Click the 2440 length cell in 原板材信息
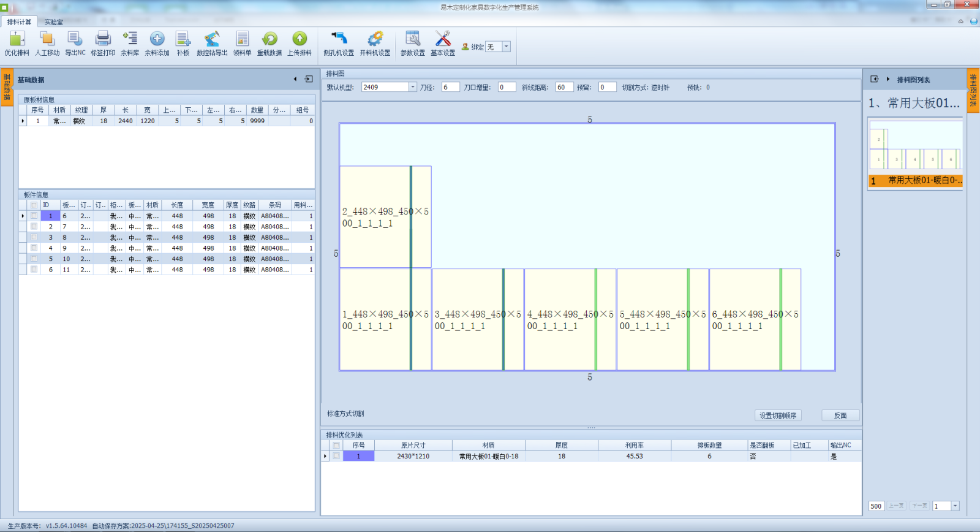Screen dimensions: 980x532 125,121
